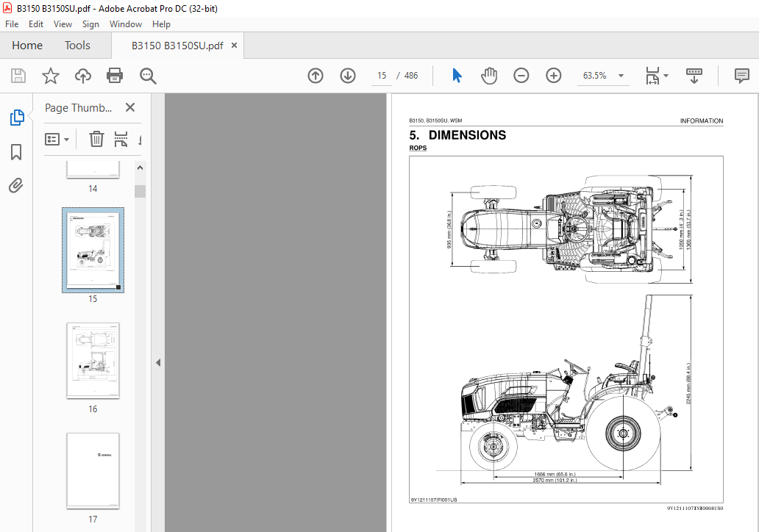Close the Page Thumbnails panel
This screenshot has height=532, width=759.
pos(130,107)
